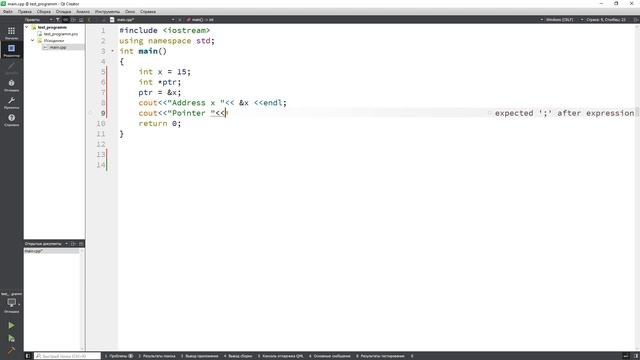Go back in navigation history
Screen dimensions: 640x360
[x=89, y=20]
